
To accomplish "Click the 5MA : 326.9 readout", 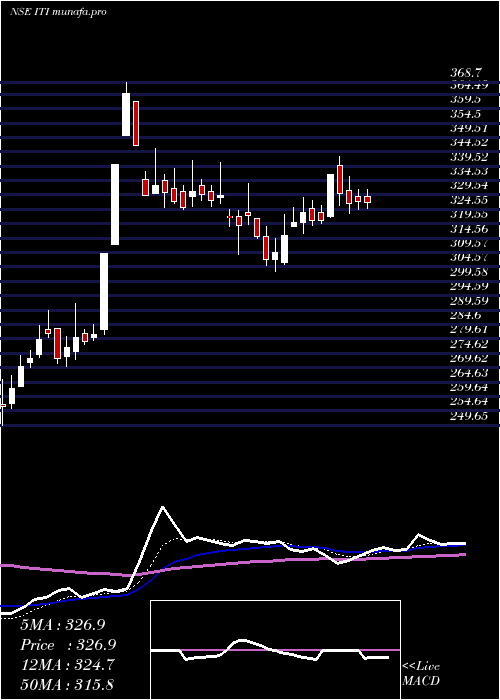I will click(62, 625).
